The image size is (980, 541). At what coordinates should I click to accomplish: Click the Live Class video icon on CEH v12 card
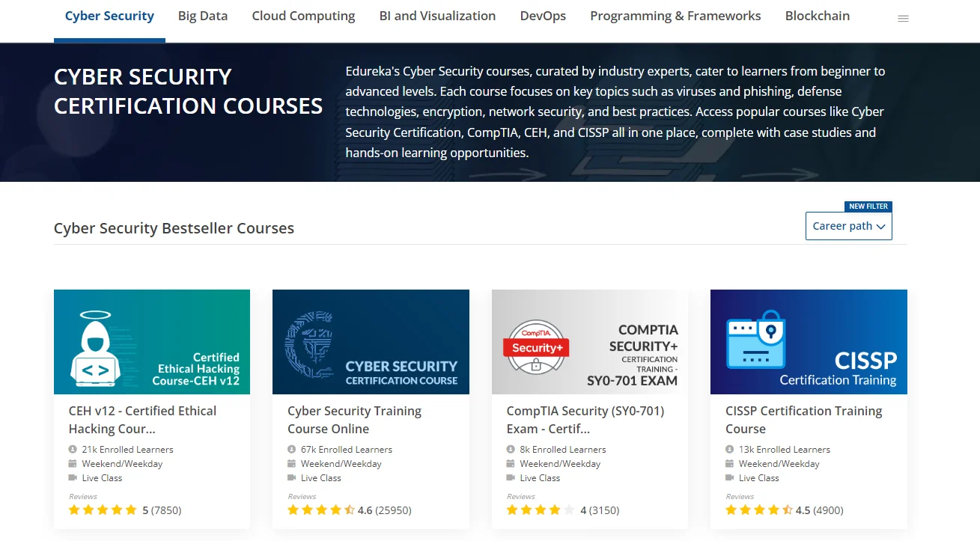coord(73,478)
